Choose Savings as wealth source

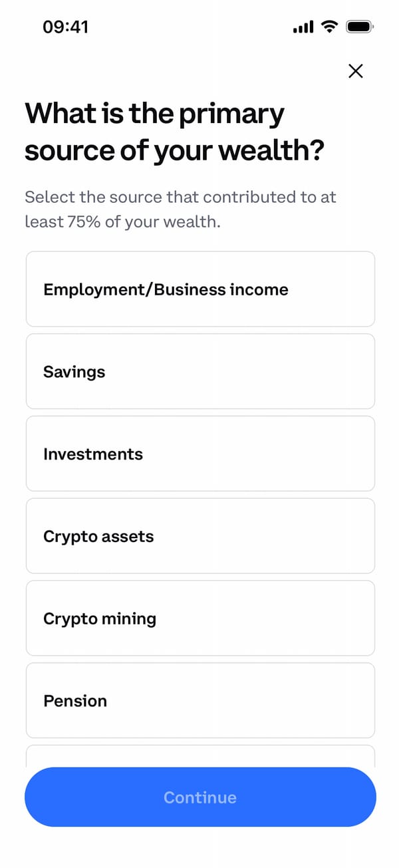click(x=200, y=372)
